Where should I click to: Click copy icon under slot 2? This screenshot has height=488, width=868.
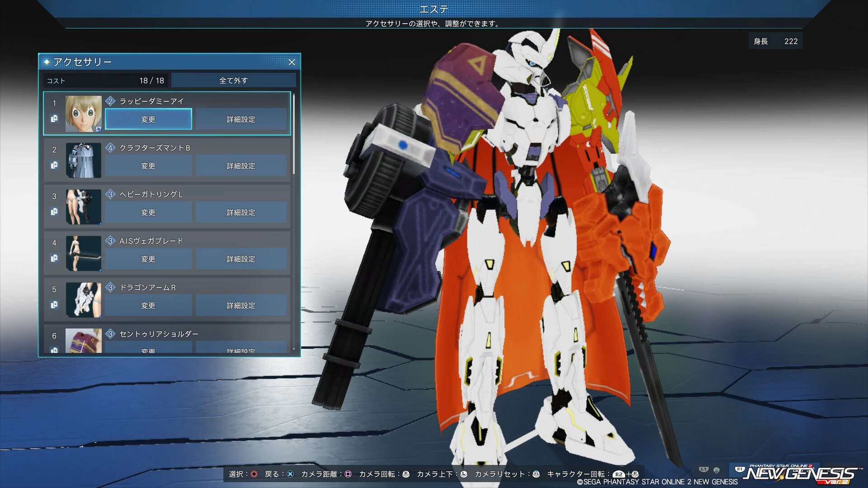click(54, 165)
